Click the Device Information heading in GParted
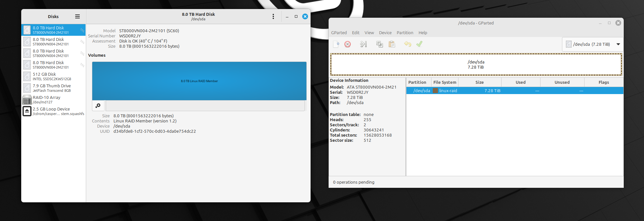 (349, 80)
